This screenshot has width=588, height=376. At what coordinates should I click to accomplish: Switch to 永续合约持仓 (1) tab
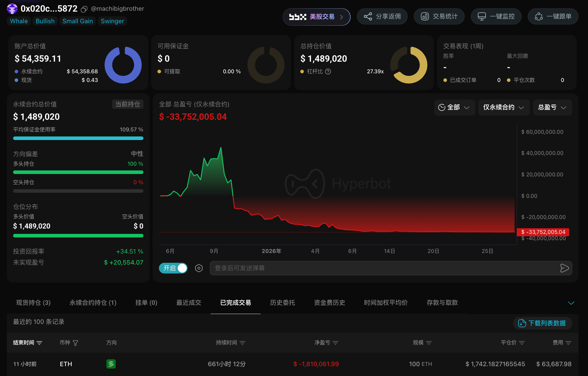(x=93, y=303)
